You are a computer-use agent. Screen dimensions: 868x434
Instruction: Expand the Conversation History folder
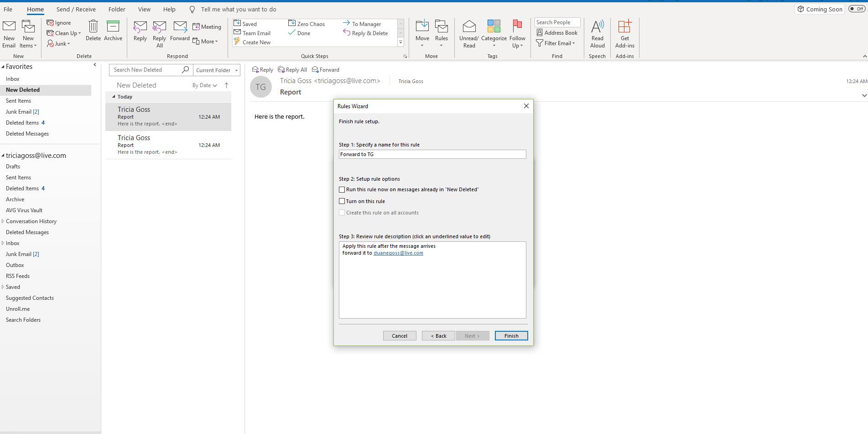point(3,221)
